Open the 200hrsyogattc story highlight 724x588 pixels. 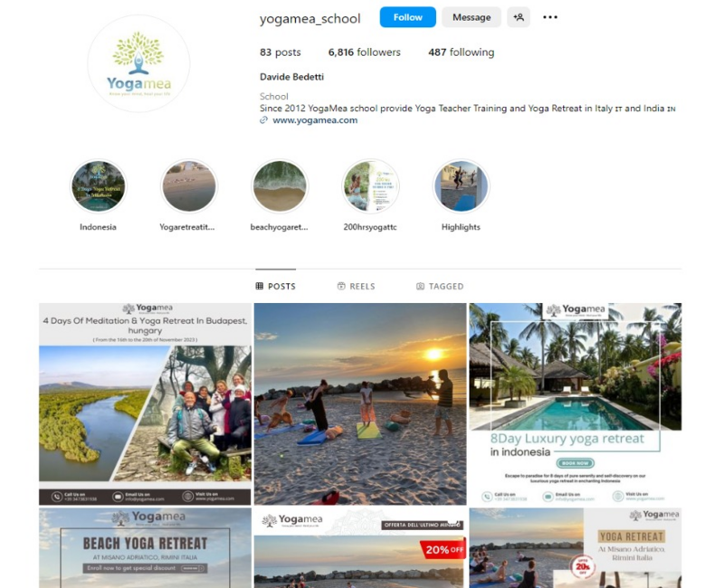click(370, 186)
